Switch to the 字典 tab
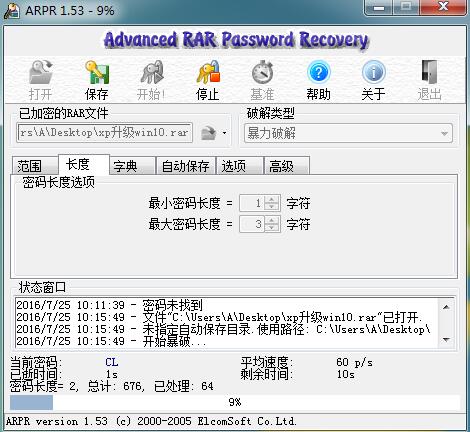This screenshot has height=432, width=470. click(132, 166)
